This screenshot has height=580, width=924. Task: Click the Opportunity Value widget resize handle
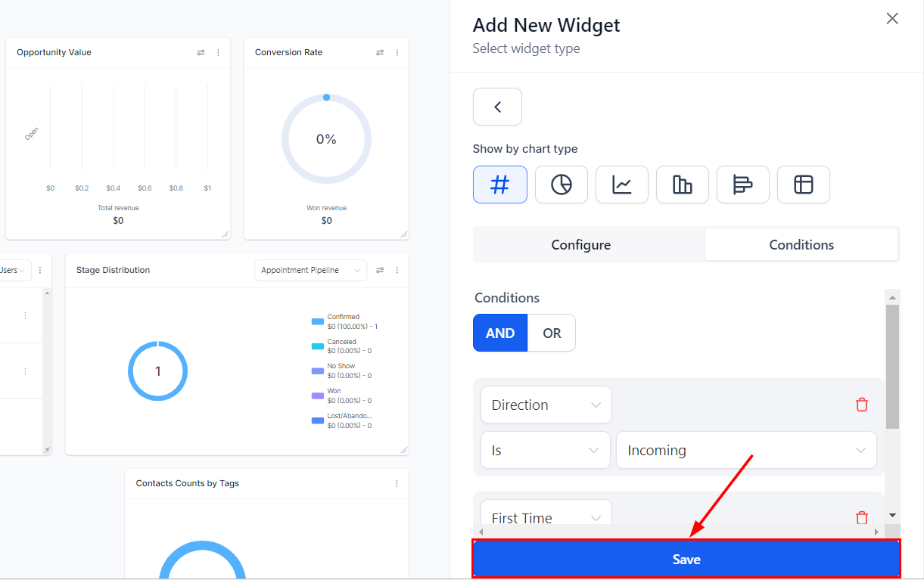click(225, 234)
